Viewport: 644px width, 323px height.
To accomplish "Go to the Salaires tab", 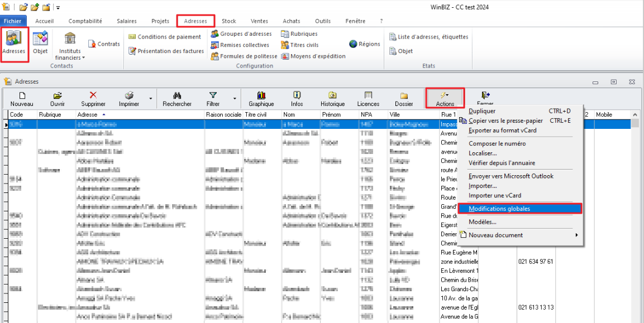I will tap(126, 21).
